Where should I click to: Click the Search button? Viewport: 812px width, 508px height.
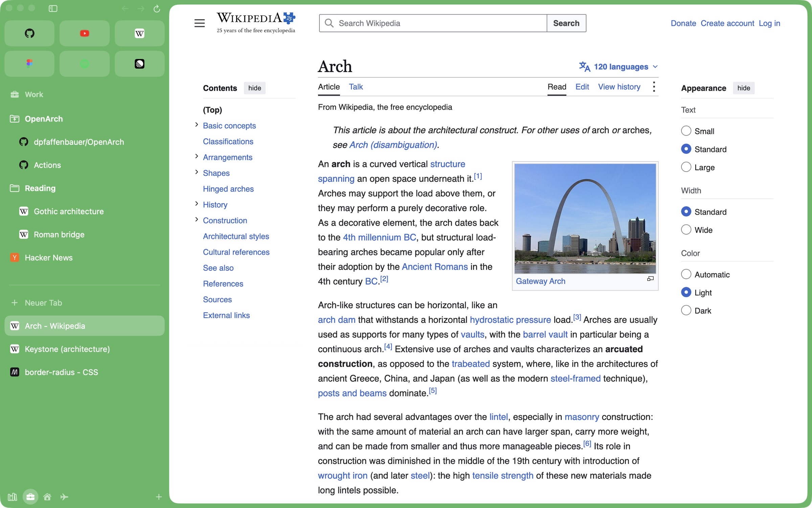click(x=566, y=23)
